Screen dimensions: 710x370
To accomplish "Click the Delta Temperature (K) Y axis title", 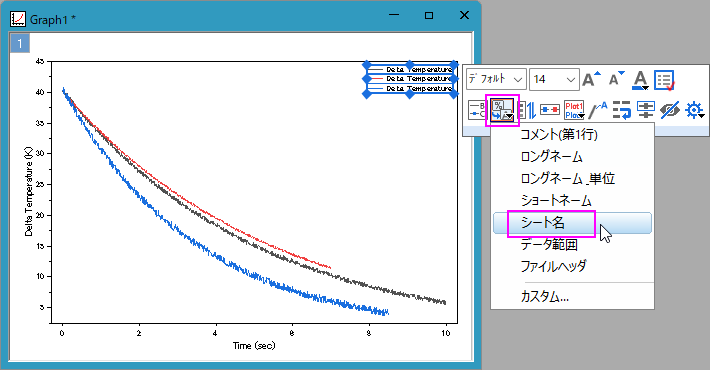I will point(29,192).
